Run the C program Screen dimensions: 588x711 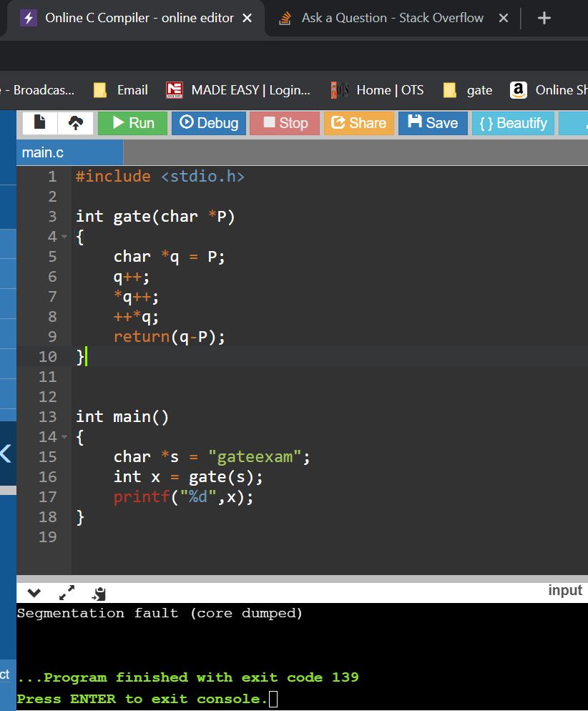pyautogui.click(x=132, y=122)
